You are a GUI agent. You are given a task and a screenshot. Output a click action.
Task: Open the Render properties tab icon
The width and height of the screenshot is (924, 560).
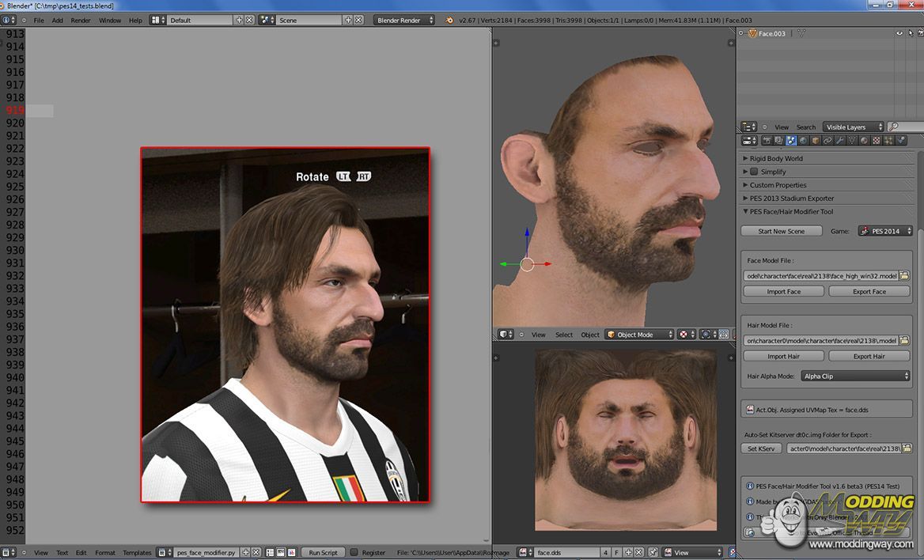[x=766, y=141]
